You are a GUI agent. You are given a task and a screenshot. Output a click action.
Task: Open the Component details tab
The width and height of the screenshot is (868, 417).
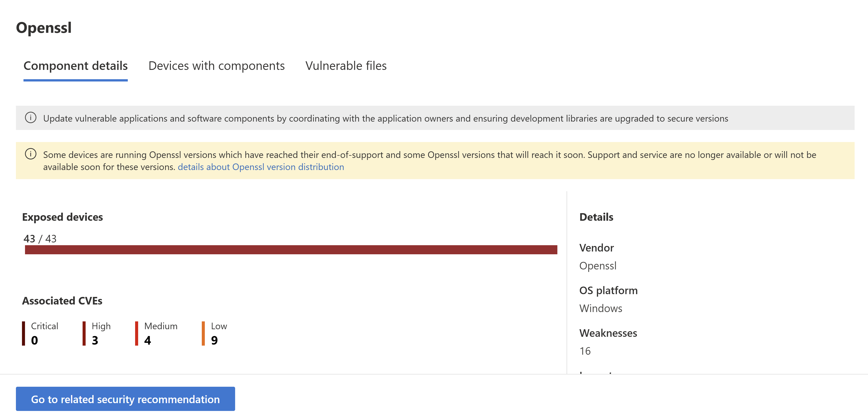(75, 66)
